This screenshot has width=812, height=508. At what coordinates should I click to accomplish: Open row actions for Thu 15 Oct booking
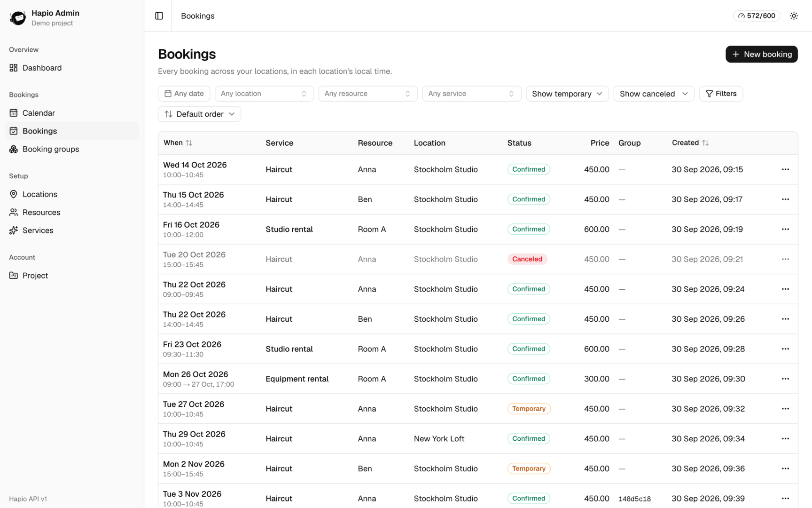click(785, 199)
